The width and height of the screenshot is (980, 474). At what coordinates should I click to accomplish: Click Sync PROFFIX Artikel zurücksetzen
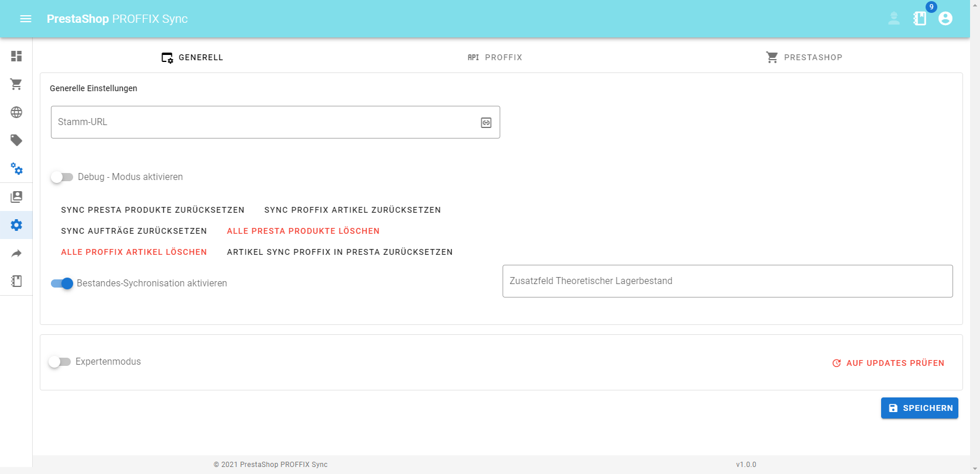(x=353, y=210)
